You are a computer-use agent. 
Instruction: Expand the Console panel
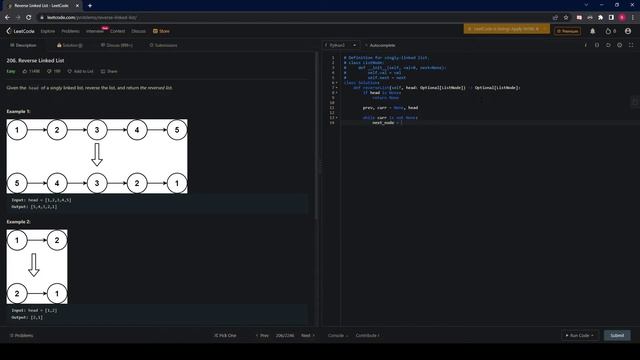(338, 336)
